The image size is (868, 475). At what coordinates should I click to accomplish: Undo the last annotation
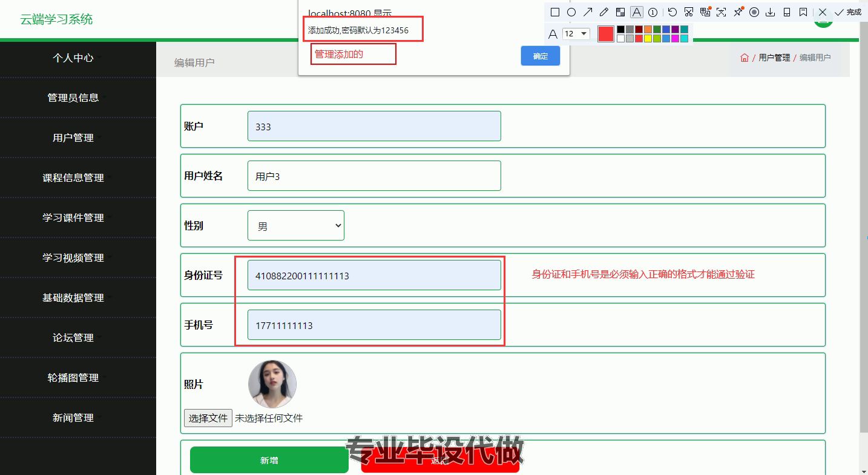(x=672, y=12)
